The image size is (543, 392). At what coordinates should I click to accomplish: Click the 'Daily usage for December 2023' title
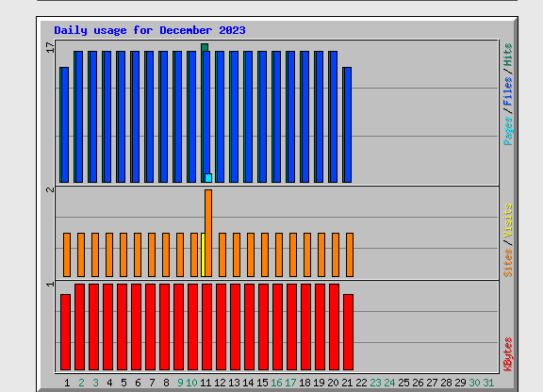point(150,30)
